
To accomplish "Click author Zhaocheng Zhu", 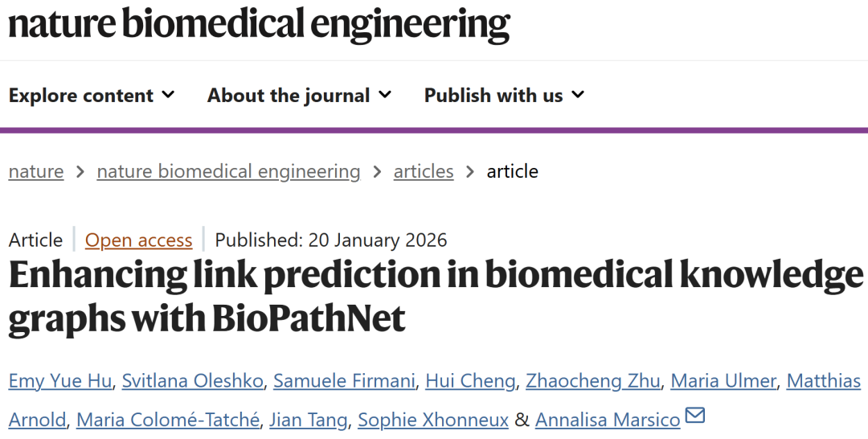I will pos(592,381).
